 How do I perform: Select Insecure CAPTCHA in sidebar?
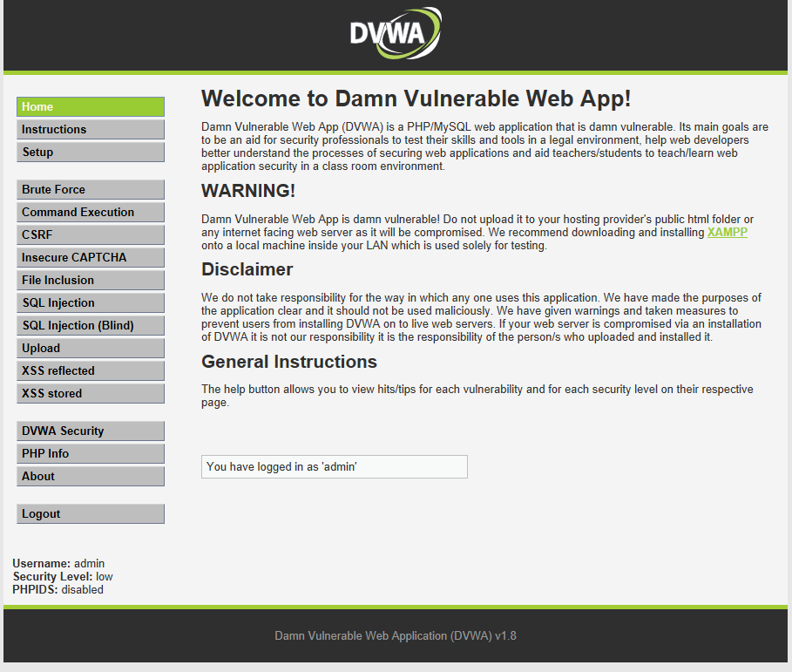point(91,258)
